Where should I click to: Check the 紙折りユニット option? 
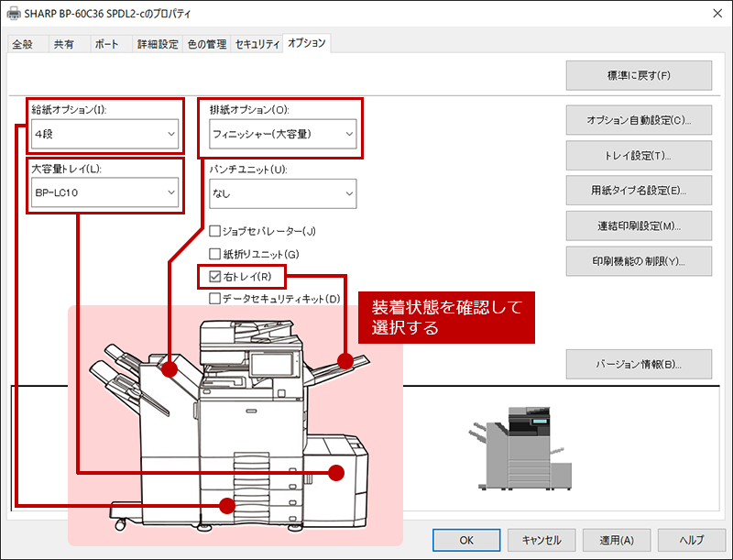[x=215, y=254]
